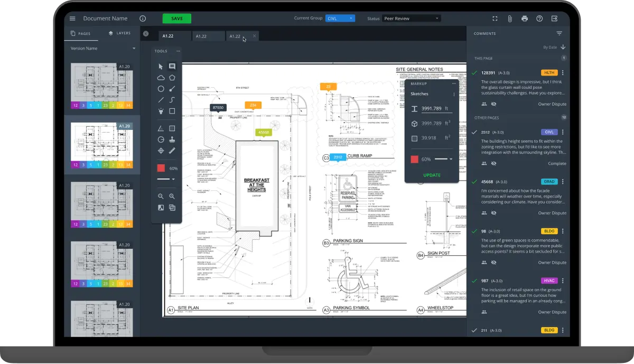Toggle the checkmark on comment 2312

(474, 132)
